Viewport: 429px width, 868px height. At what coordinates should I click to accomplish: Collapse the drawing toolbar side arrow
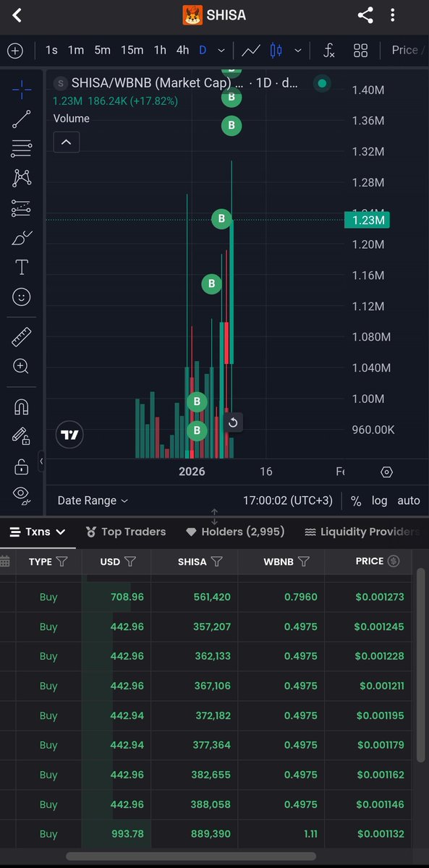41,461
